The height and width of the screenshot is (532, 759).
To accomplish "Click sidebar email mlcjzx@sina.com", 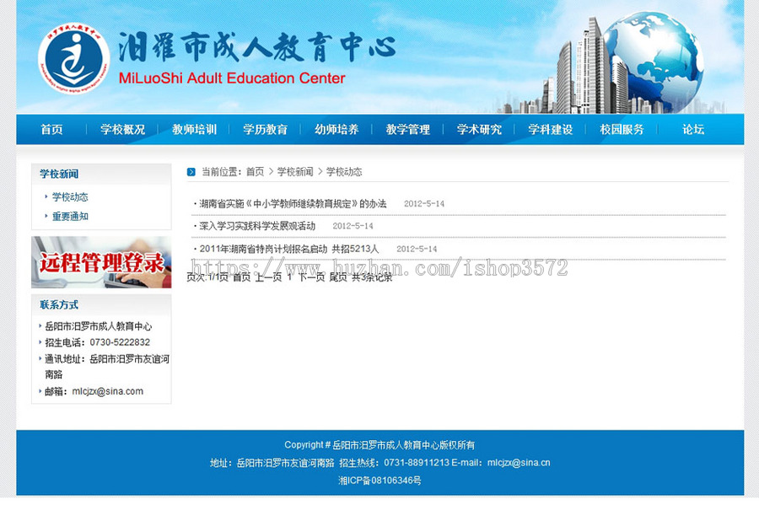I will [x=107, y=391].
